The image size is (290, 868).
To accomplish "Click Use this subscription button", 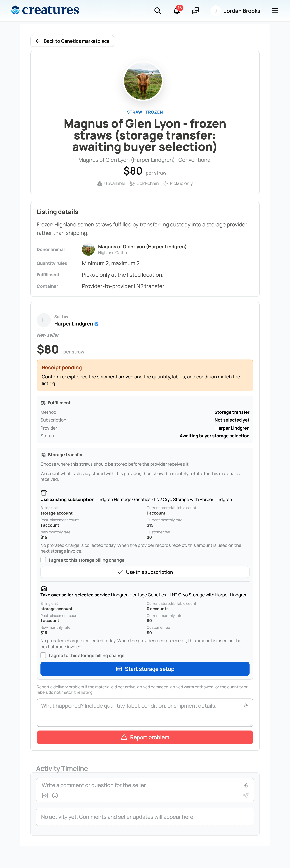I will click(145, 572).
